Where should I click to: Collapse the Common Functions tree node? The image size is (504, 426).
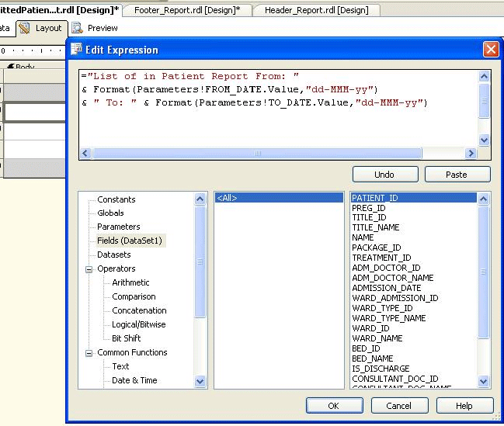tap(89, 353)
